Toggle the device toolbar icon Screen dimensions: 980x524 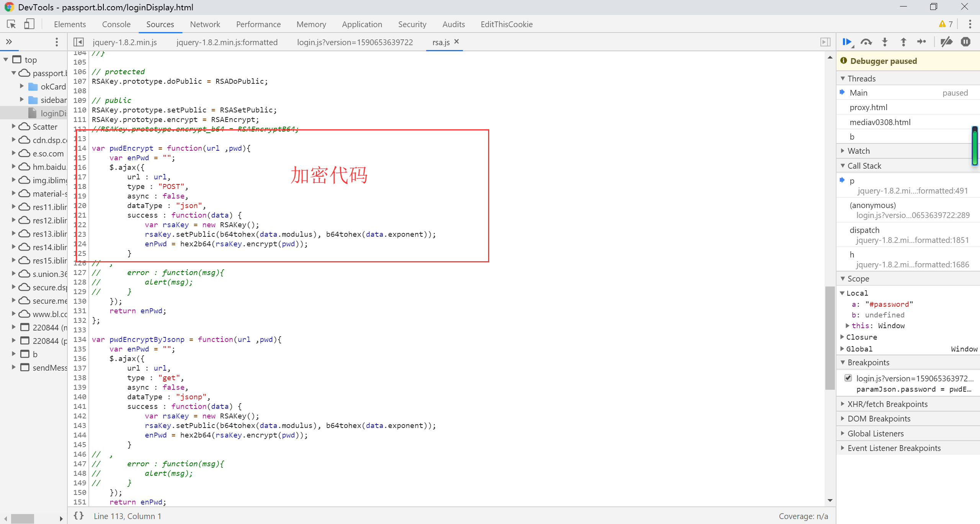coord(29,24)
